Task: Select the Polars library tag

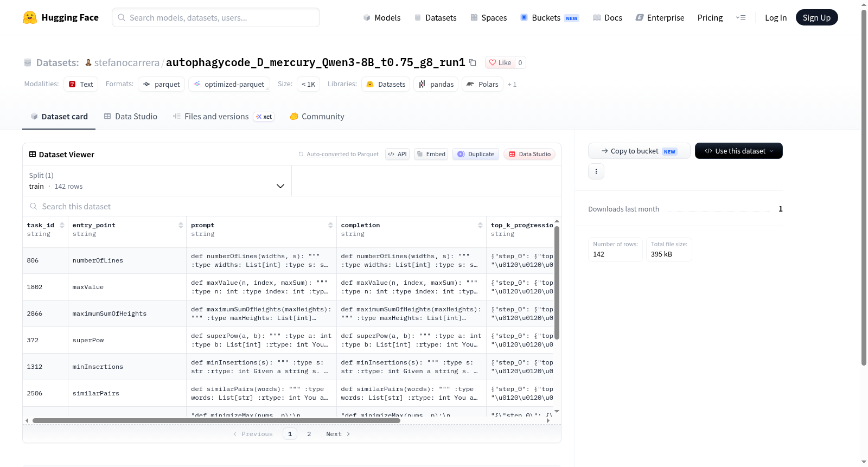Action: tap(482, 84)
